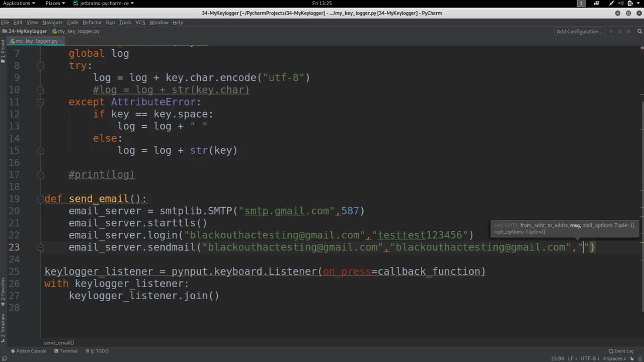The image size is (644, 362).
Task: Click the cursor position 23:90 indicator
Action: pyautogui.click(x=557, y=358)
